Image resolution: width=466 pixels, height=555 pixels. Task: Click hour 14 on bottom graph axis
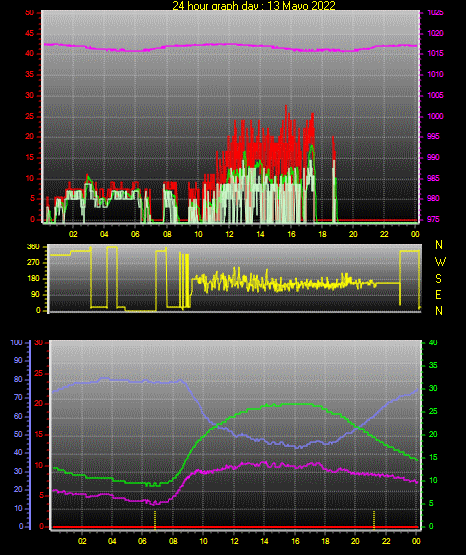(x=264, y=541)
